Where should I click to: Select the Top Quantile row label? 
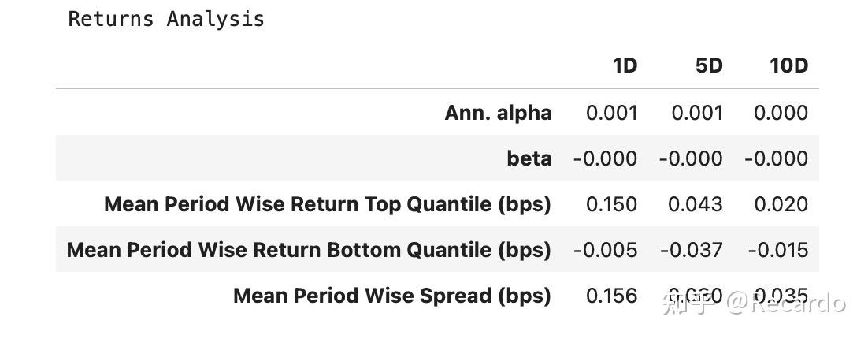(327, 204)
